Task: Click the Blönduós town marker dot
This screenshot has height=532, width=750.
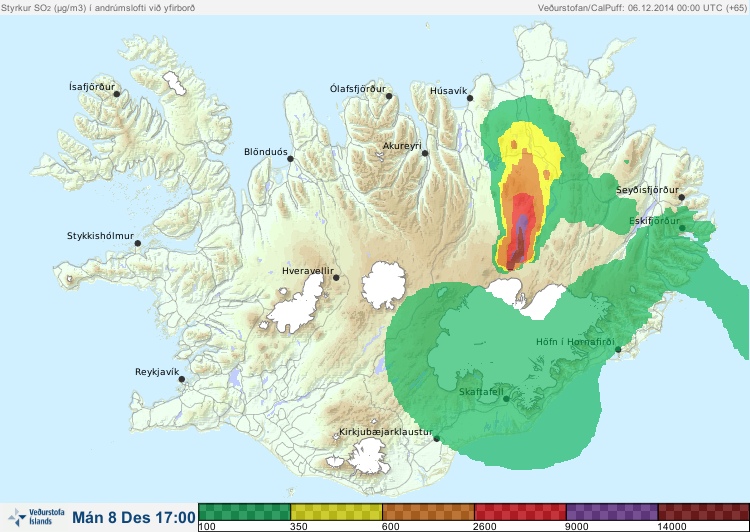Action: [290, 158]
